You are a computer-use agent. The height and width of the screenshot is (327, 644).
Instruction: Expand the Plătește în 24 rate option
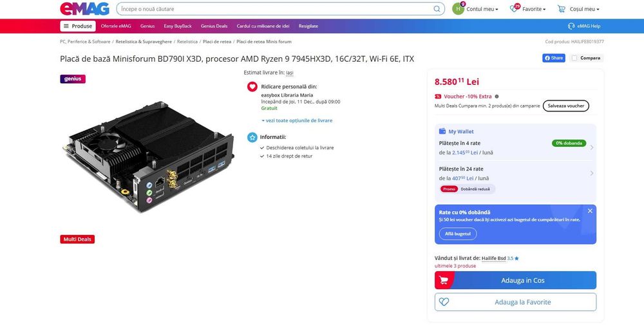point(591,173)
